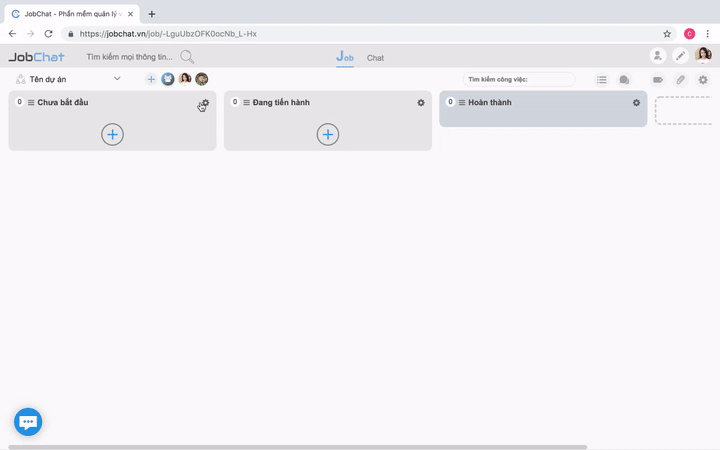Add a task in Đang tiến hành column
This screenshot has width=720, height=450.
[328, 135]
